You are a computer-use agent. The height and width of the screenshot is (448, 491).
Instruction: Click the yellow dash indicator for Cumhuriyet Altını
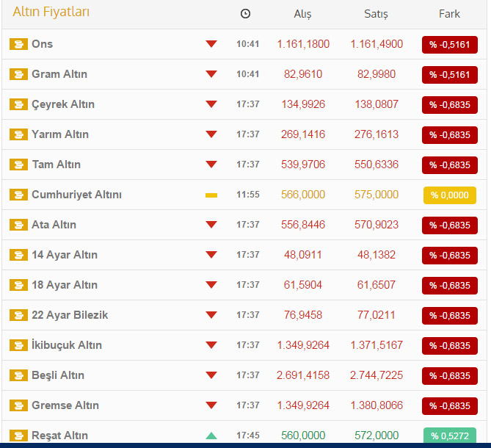[x=211, y=195]
